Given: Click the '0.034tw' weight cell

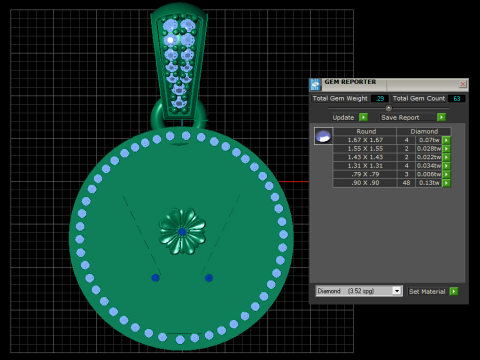Looking at the screenshot, I should click(429, 166).
